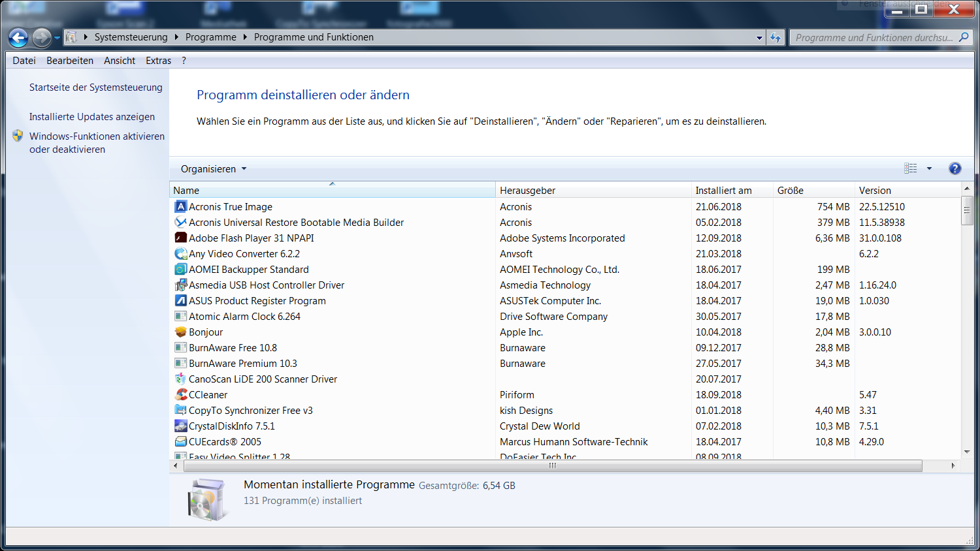
Task: Click the BurnAware Premium 10.3 icon
Action: (x=181, y=363)
